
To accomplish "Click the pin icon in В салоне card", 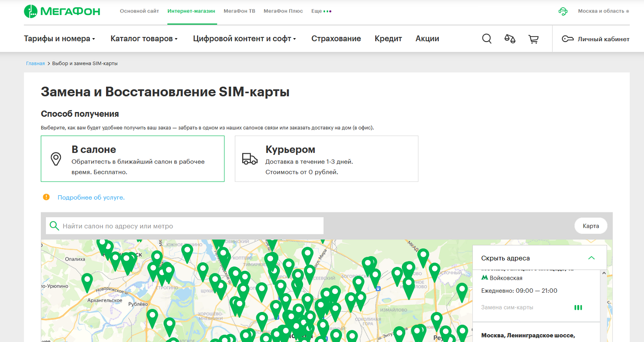I will click(x=56, y=159).
